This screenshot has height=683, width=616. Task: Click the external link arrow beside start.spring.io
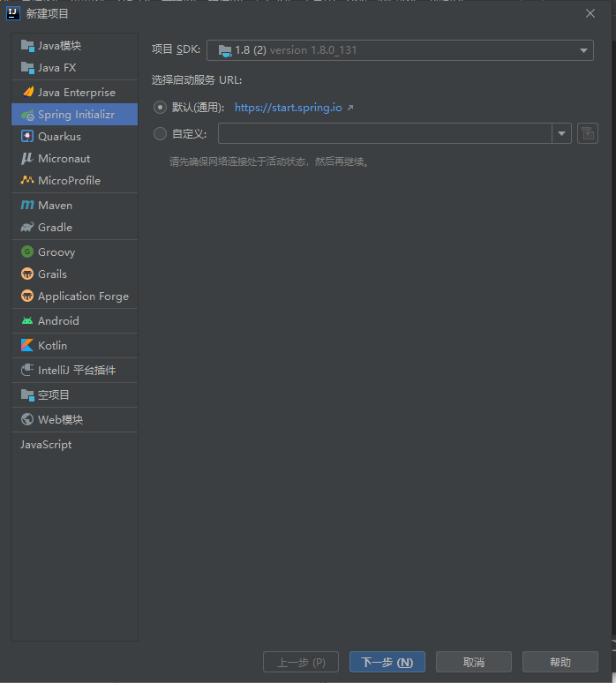350,108
